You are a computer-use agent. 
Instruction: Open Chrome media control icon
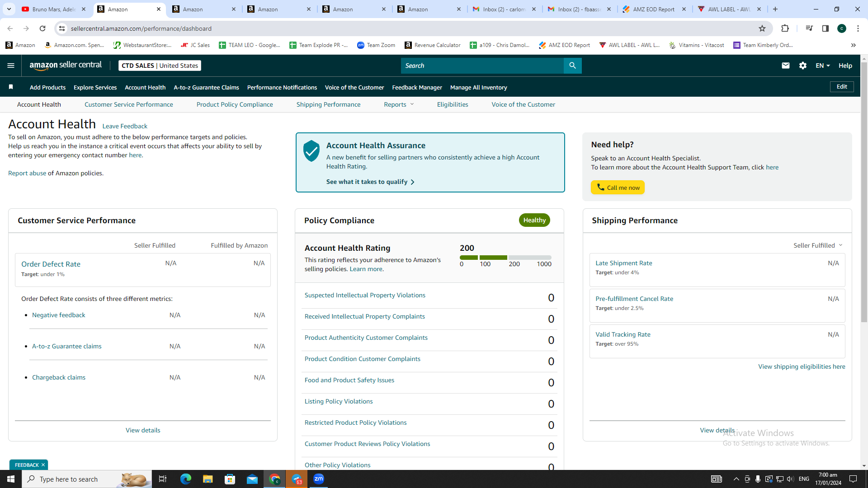[809, 28]
